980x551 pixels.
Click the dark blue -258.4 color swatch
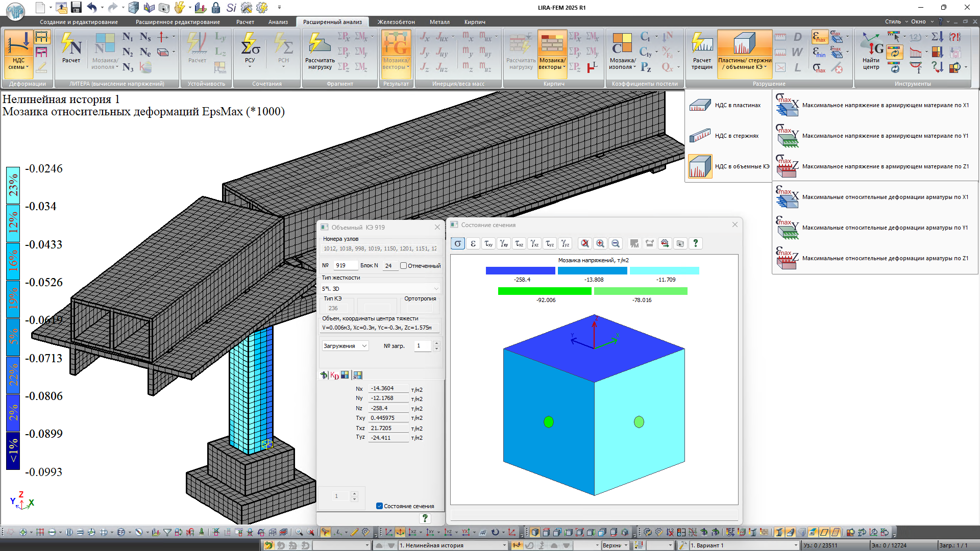click(x=520, y=271)
